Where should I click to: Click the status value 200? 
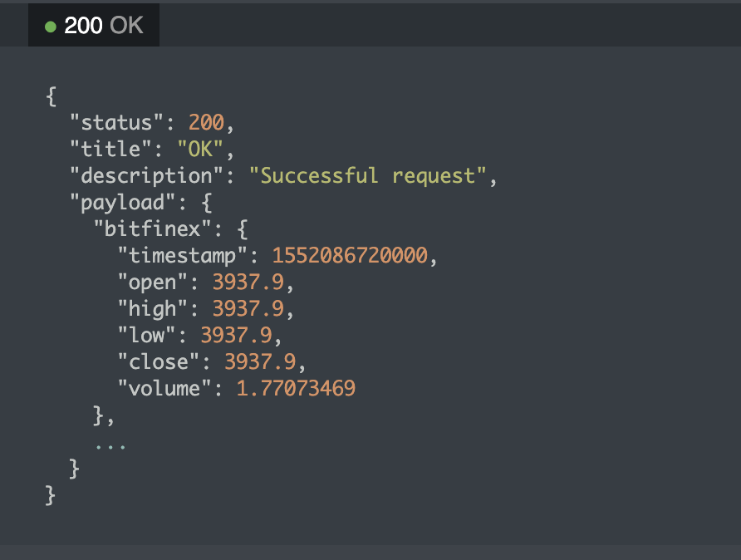[x=206, y=123]
